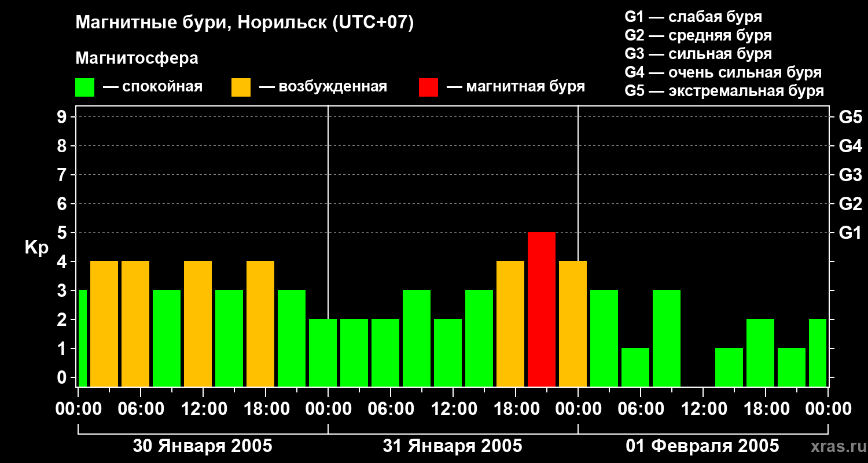Click the '01 Февраля 2005' date label

pyautogui.click(x=703, y=446)
